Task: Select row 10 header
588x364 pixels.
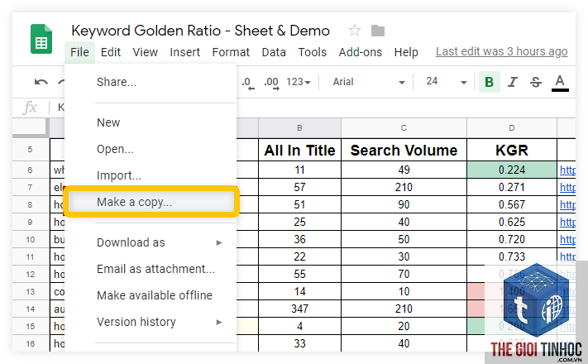Action: [x=31, y=239]
